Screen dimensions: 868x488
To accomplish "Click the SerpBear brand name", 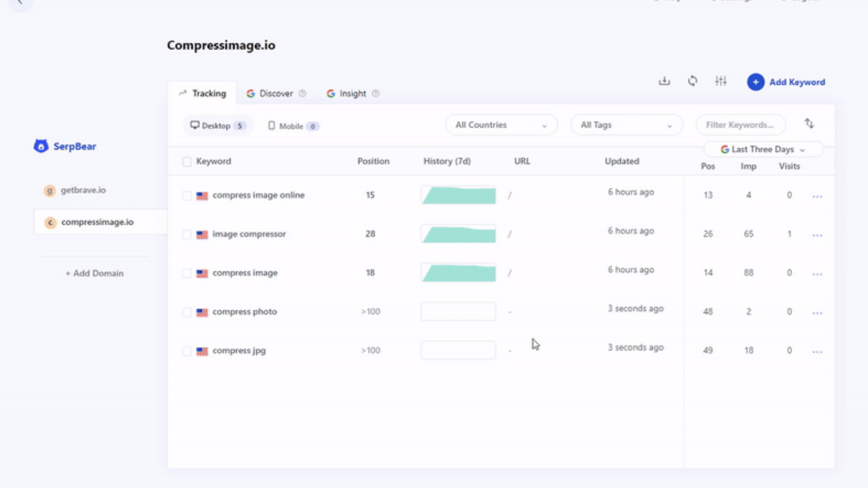I will [x=75, y=146].
